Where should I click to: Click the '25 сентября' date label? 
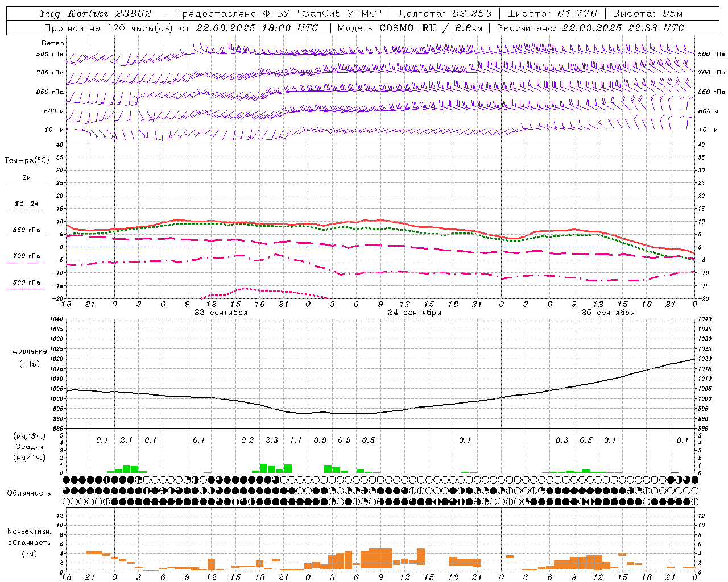tap(608, 313)
